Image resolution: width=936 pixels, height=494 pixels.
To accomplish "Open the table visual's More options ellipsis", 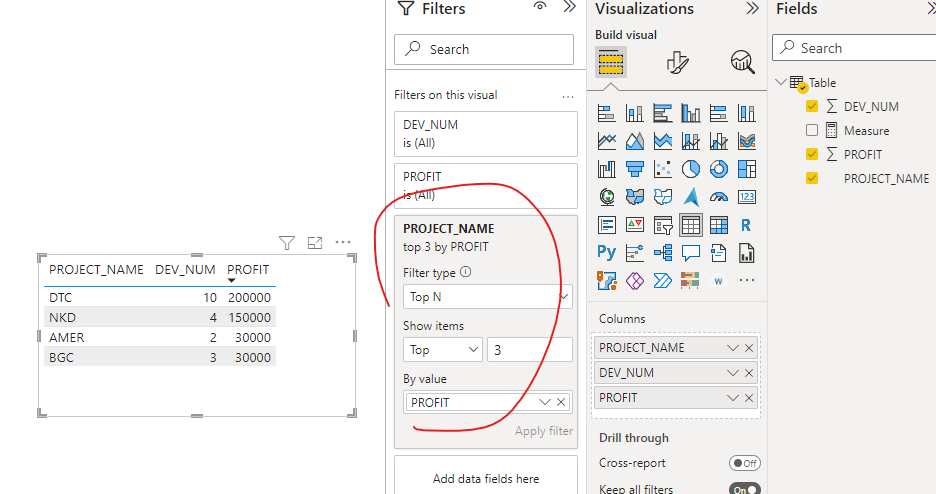I will (x=343, y=242).
